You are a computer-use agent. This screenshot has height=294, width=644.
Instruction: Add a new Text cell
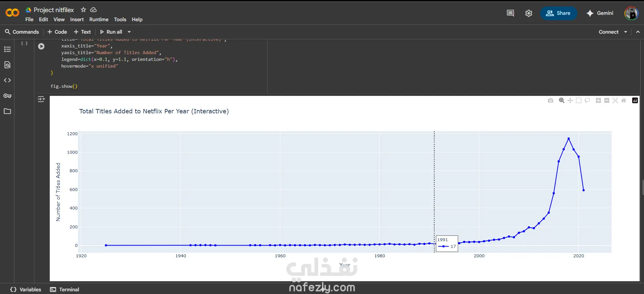coord(82,32)
